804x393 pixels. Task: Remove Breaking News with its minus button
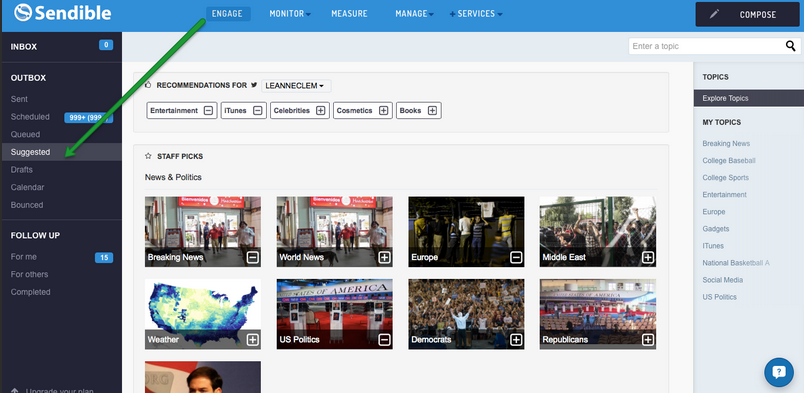pos(252,257)
